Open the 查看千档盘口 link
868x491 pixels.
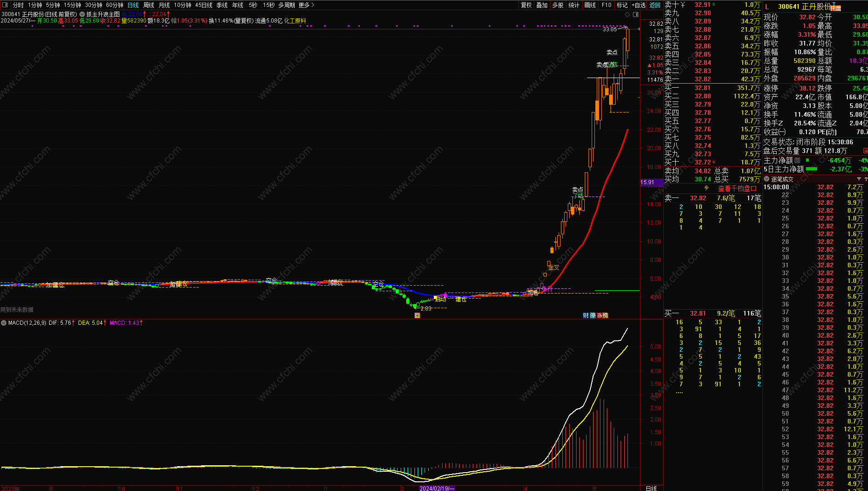click(738, 188)
